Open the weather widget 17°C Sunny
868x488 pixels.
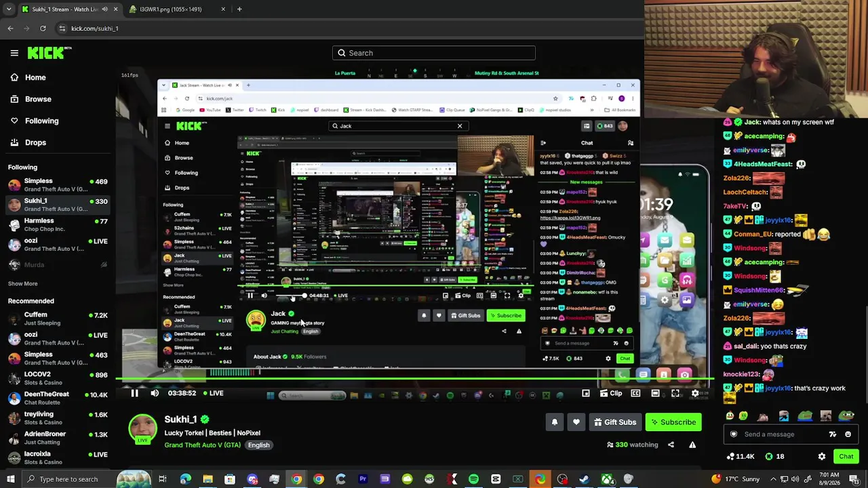point(735,479)
